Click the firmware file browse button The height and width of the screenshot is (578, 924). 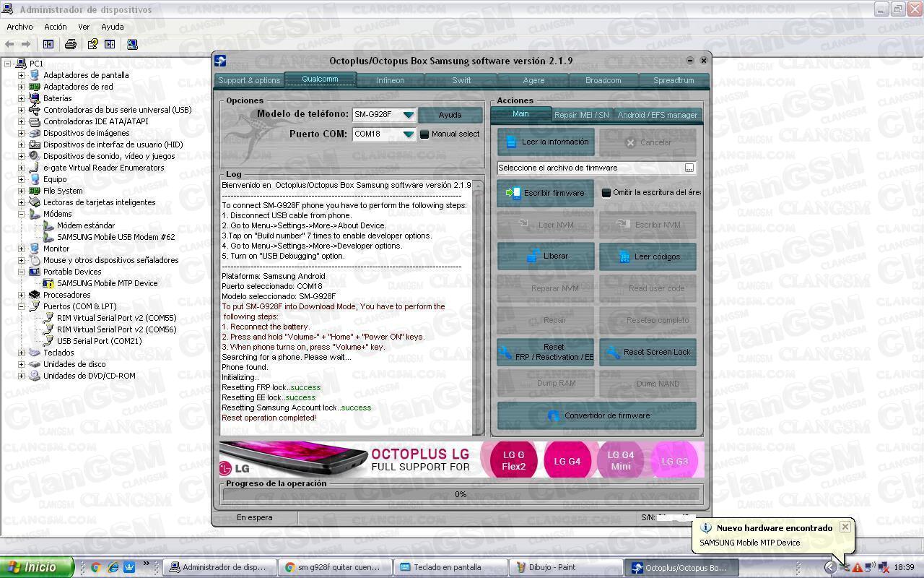[689, 168]
